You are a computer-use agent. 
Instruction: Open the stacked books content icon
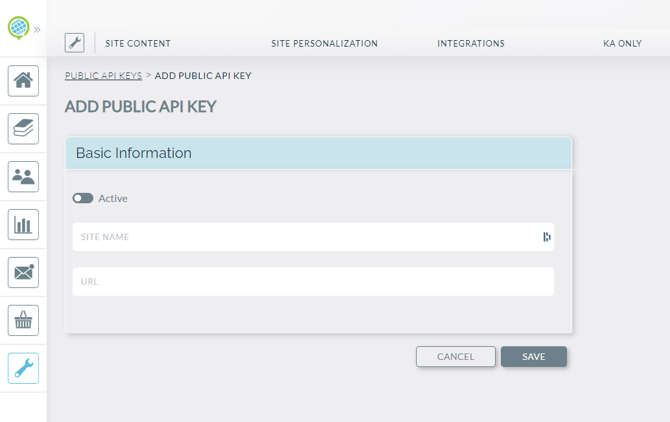pos(23,129)
